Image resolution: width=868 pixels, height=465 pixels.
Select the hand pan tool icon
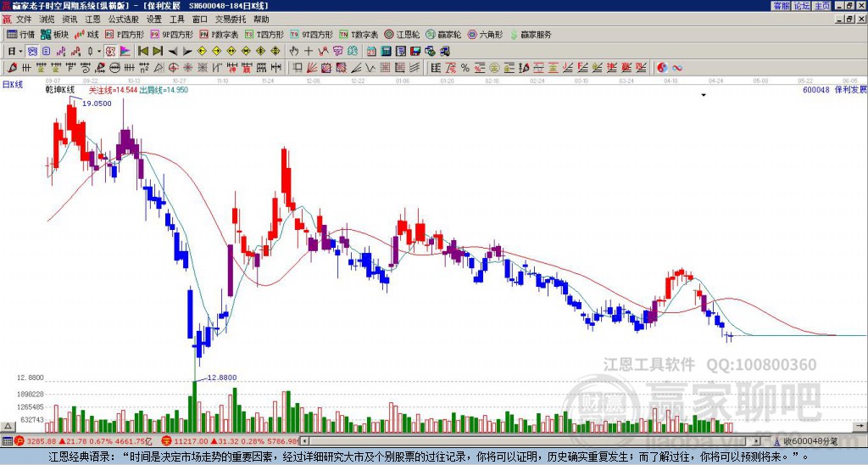[293, 52]
